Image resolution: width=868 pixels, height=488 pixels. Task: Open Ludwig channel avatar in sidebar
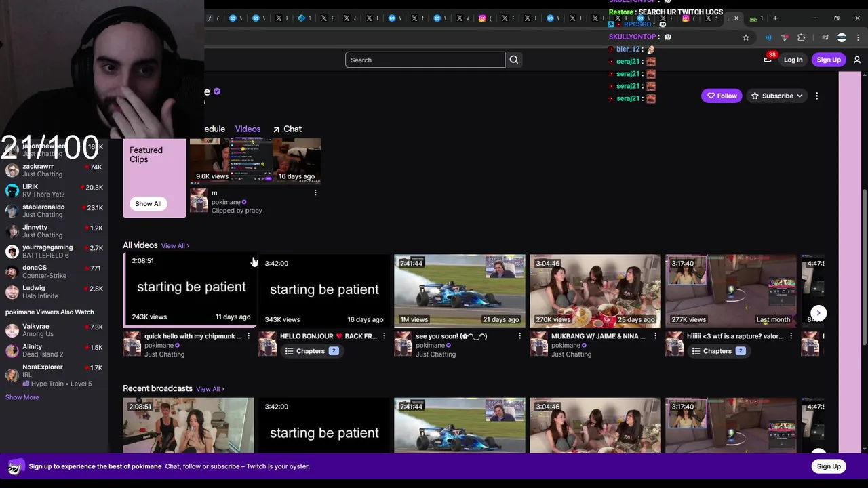pos(12,292)
